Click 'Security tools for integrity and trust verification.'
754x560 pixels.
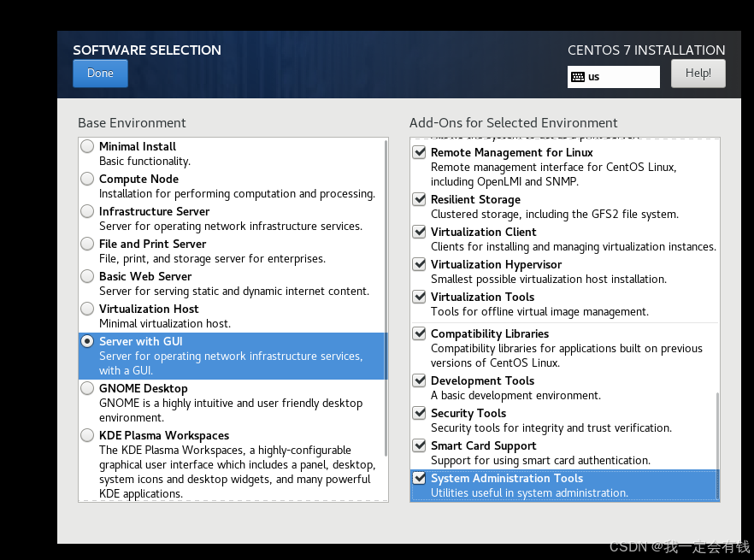551,428
